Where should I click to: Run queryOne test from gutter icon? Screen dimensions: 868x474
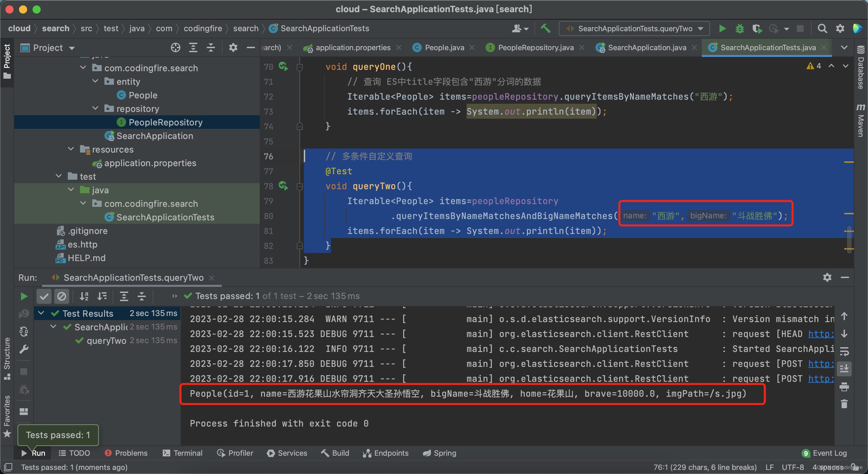(283, 66)
